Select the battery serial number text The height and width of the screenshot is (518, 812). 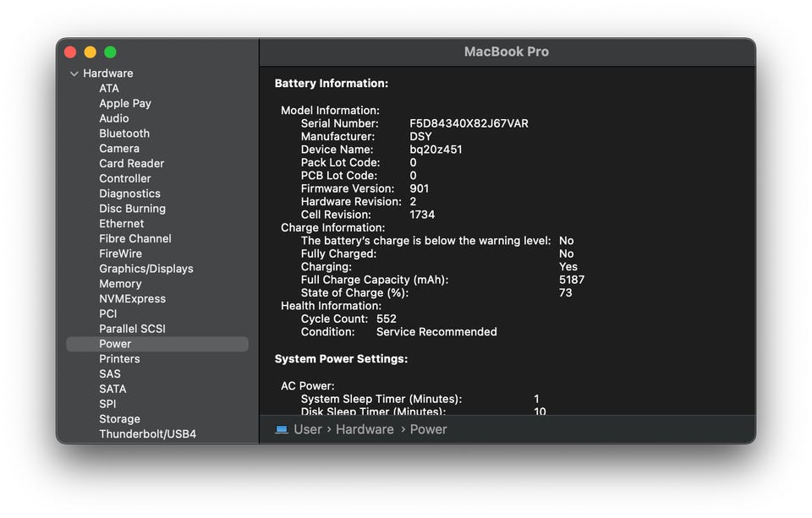point(469,123)
